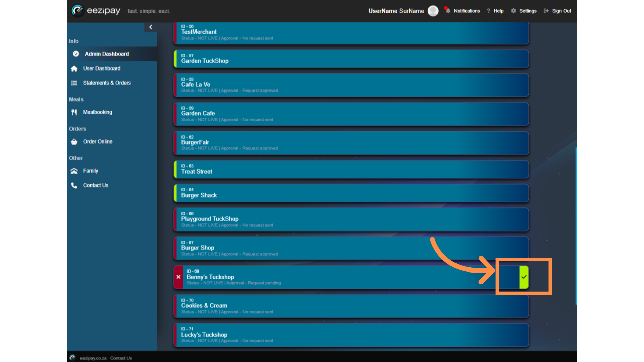644x362 pixels.
Task: Select the Lucky's Tuckshop merchant row
Action: 351,335
